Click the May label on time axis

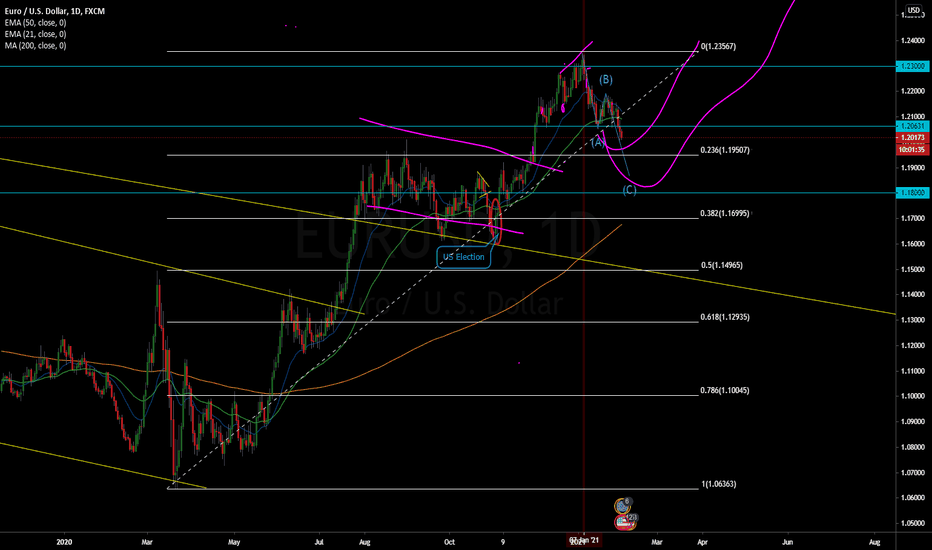234,542
